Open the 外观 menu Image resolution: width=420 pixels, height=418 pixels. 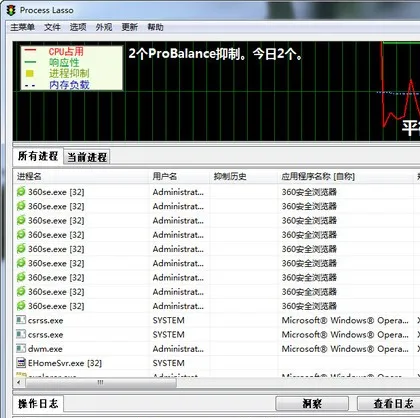[x=104, y=27]
